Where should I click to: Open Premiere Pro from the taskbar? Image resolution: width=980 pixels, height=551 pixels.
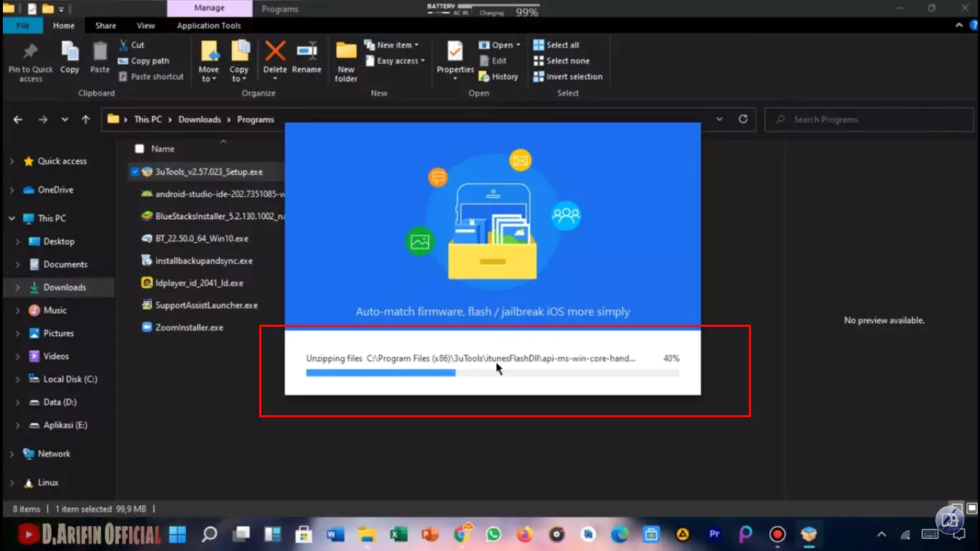point(714,534)
